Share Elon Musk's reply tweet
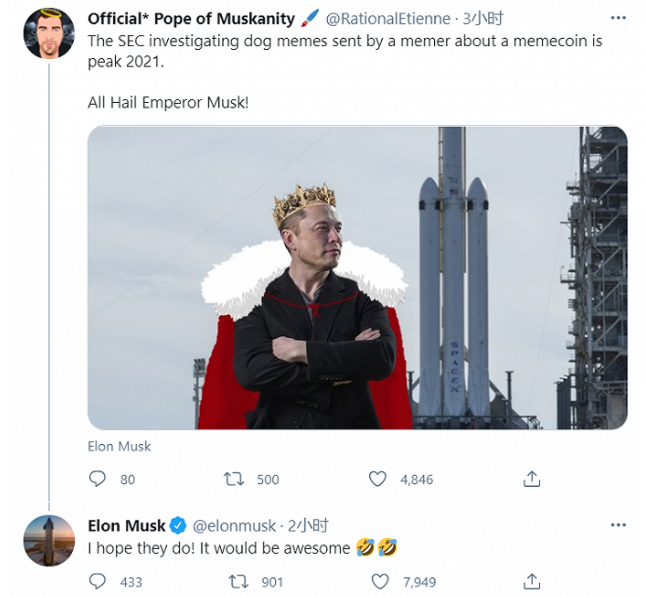 point(533,581)
